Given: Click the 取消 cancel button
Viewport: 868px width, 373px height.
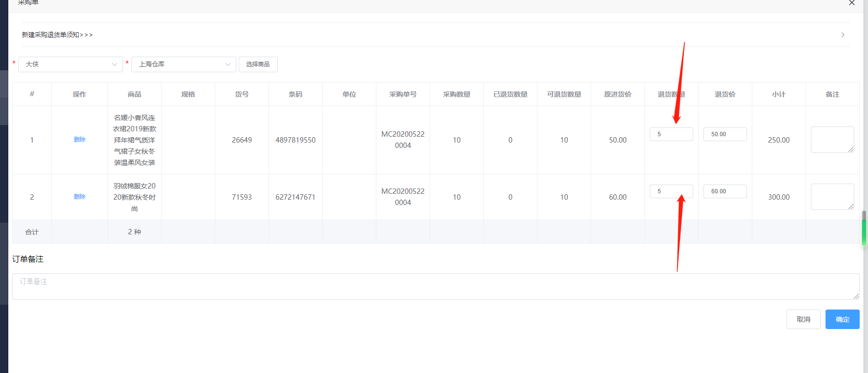Looking at the screenshot, I should tap(804, 319).
